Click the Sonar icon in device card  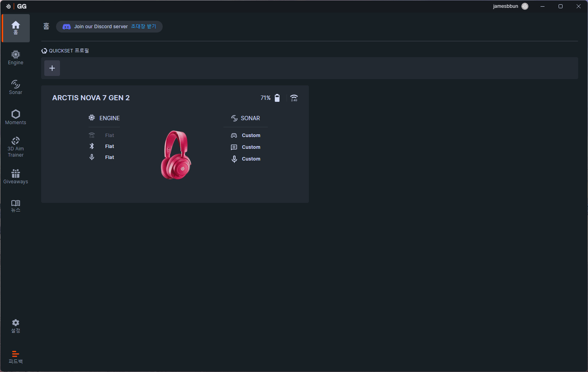tap(234, 118)
